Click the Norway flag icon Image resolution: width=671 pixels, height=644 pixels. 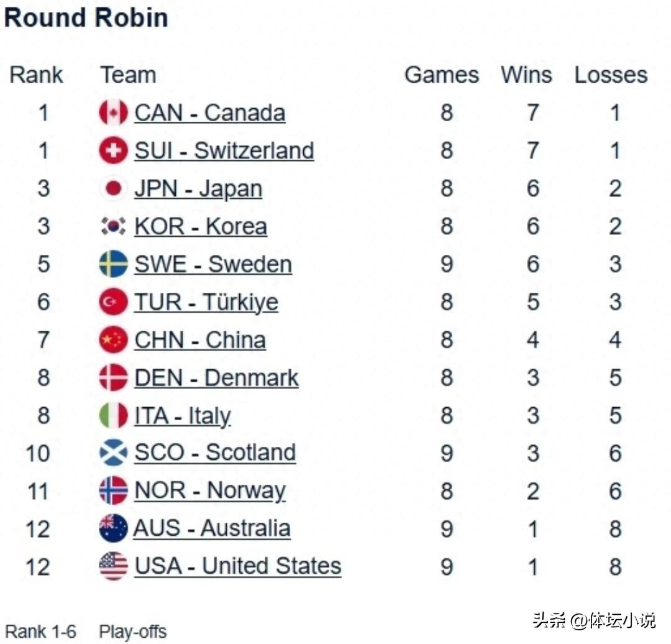click(112, 490)
